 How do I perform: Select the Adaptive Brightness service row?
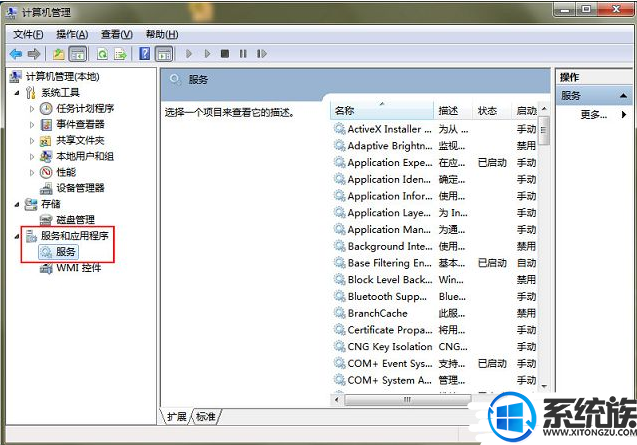pos(435,146)
